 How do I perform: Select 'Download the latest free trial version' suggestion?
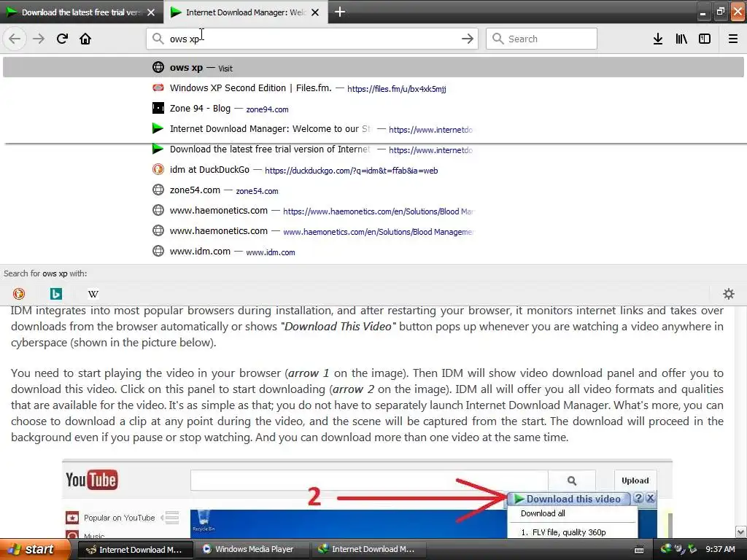(373, 149)
